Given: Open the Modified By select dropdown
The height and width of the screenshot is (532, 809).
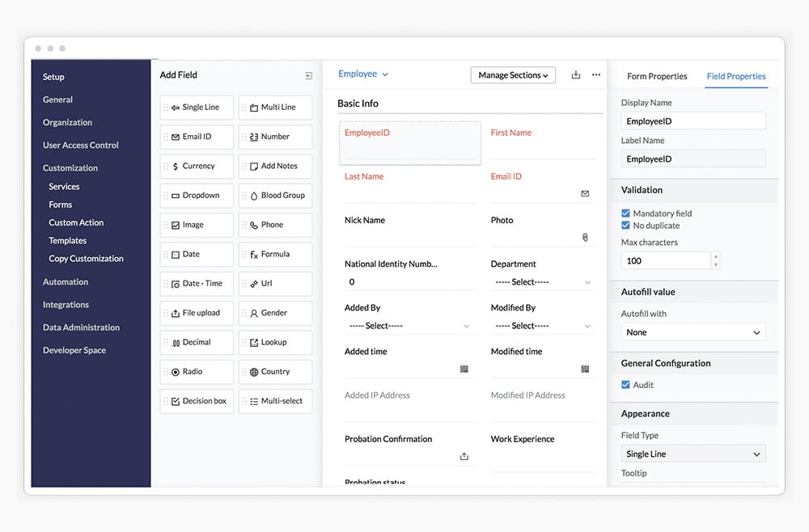Looking at the screenshot, I should click(x=542, y=326).
